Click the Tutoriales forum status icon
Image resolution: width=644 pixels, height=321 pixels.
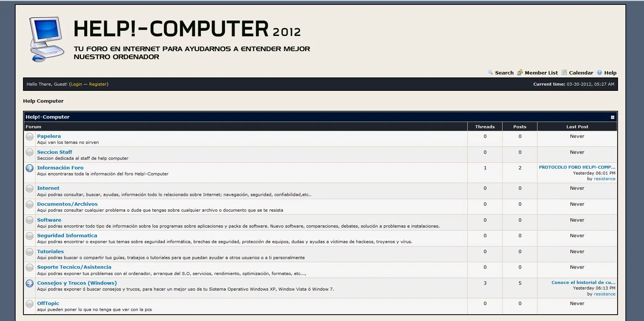(30, 252)
